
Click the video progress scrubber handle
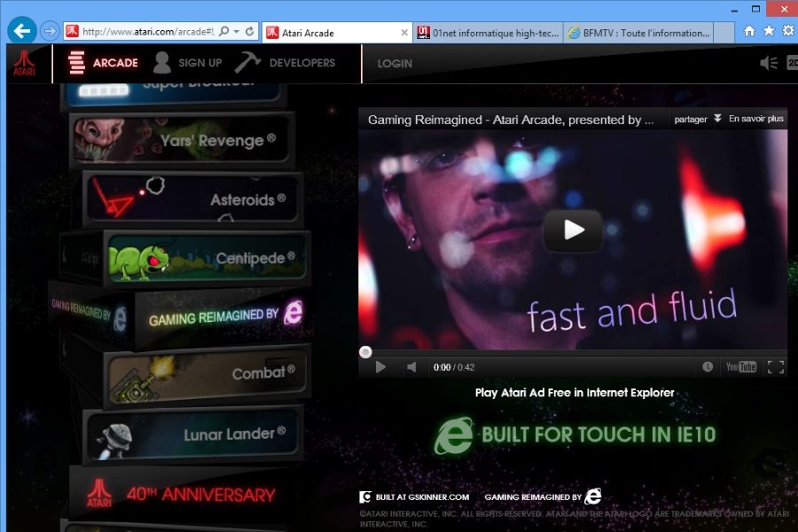click(x=365, y=352)
